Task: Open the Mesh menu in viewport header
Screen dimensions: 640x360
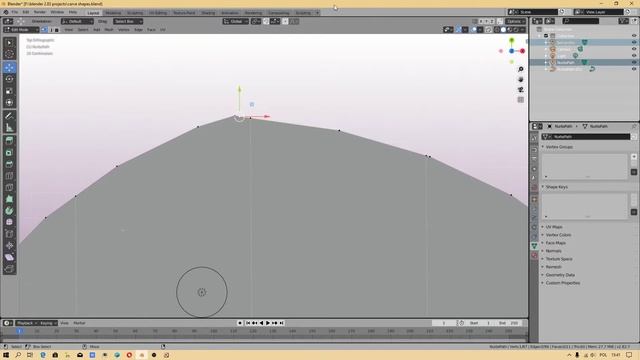Action: click(109, 30)
